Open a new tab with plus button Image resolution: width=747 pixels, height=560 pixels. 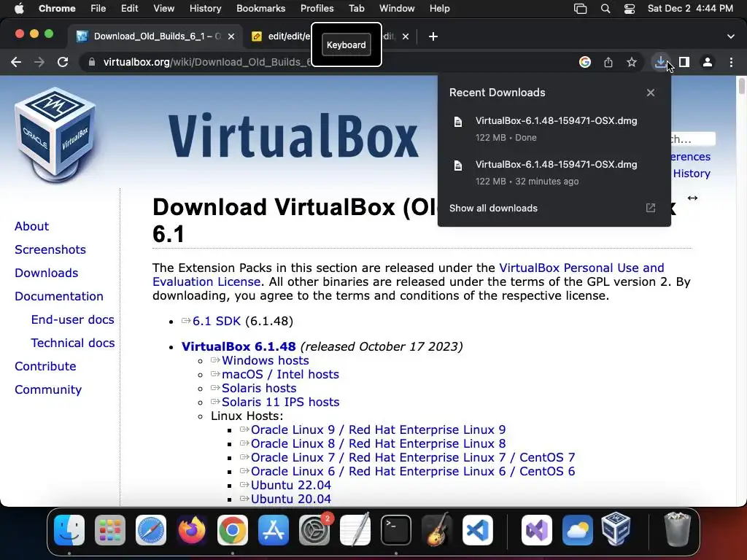pyautogui.click(x=433, y=36)
